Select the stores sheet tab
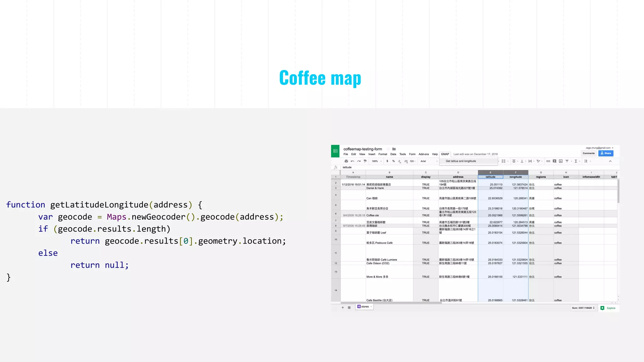 364,307
